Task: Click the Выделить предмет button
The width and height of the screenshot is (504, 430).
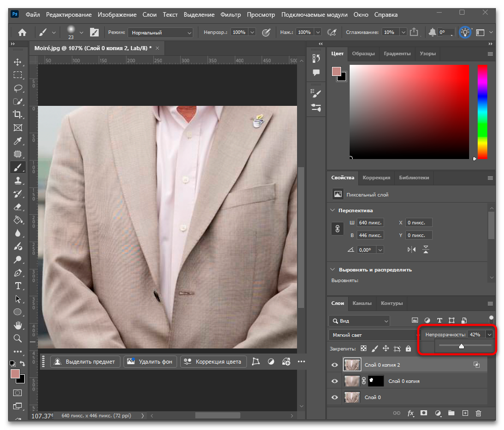Action: (x=85, y=362)
